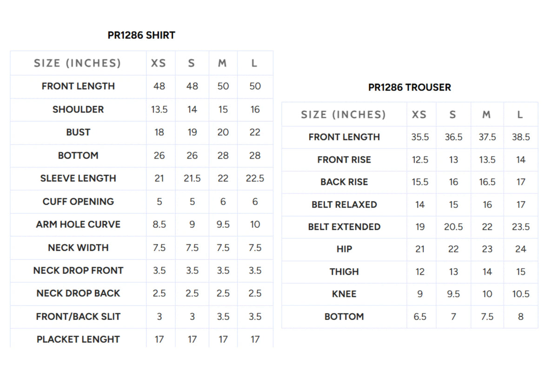558x392 pixels.
Task: Click trouser BELT EXTENDED value 20.5
Action: pyautogui.click(x=453, y=227)
